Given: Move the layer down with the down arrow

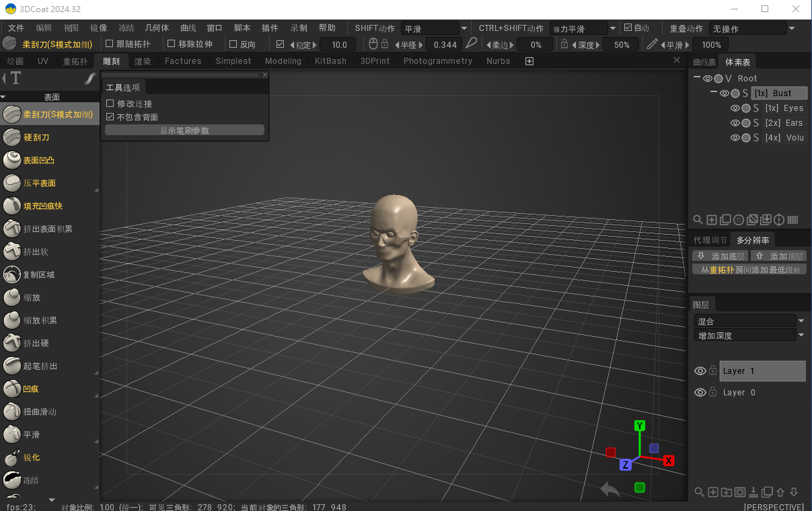Looking at the screenshot, I should coord(794,492).
